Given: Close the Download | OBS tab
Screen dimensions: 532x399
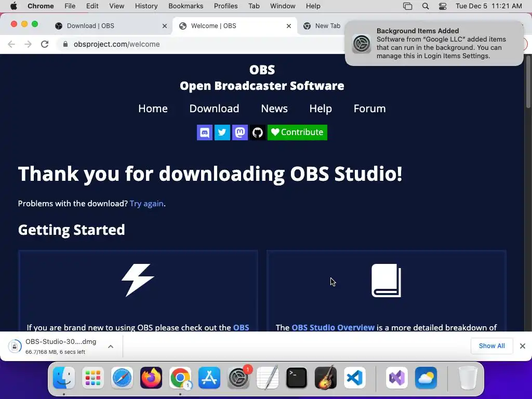Looking at the screenshot, I should (165, 26).
